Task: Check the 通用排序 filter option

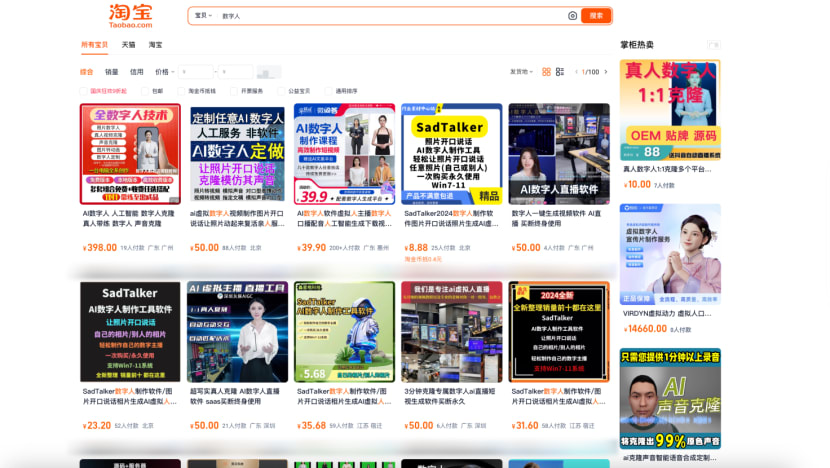Action: (x=330, y=91)
